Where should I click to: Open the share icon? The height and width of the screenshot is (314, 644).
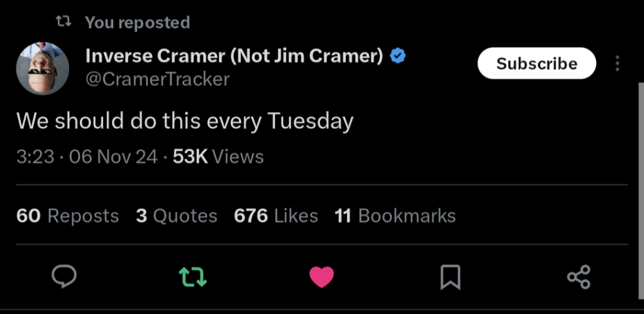click(579, 277)
